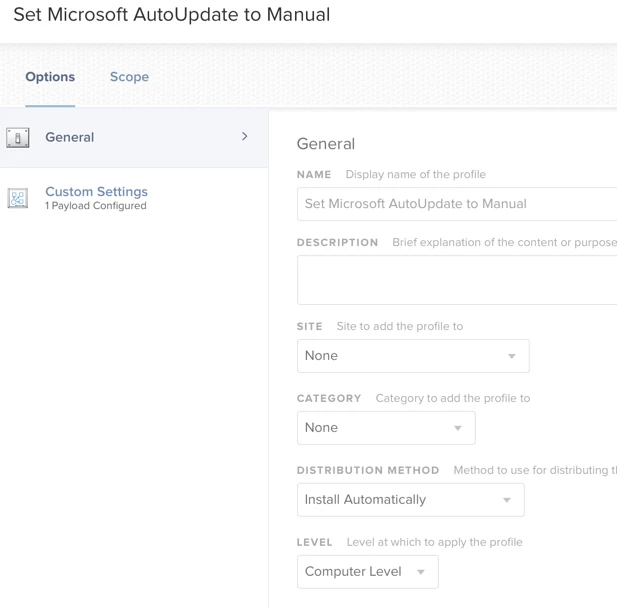Click the General section heading
Screen dimensions: 617x608
click(326, 144)
